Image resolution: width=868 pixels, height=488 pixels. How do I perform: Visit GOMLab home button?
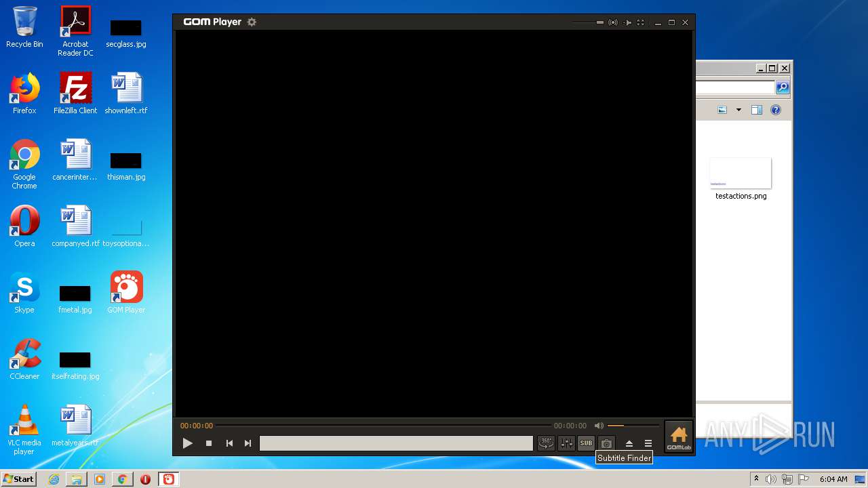(x=678, y=436)
